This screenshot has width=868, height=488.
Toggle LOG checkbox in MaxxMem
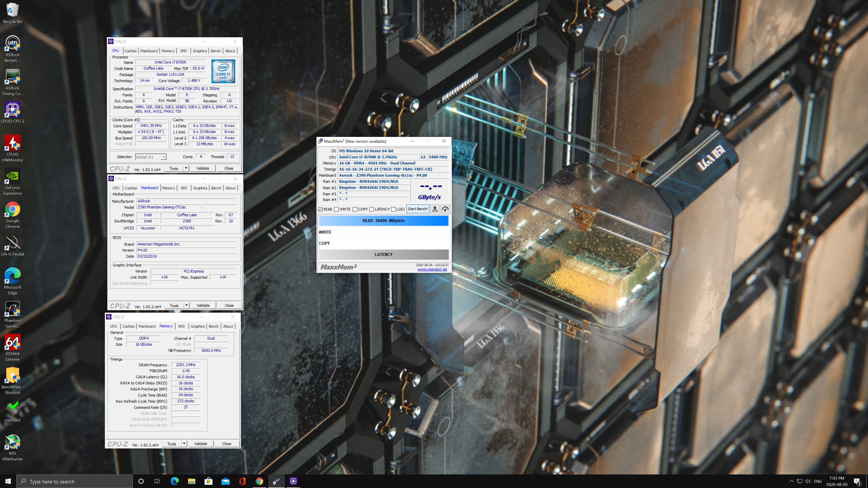tap(393, 209)
